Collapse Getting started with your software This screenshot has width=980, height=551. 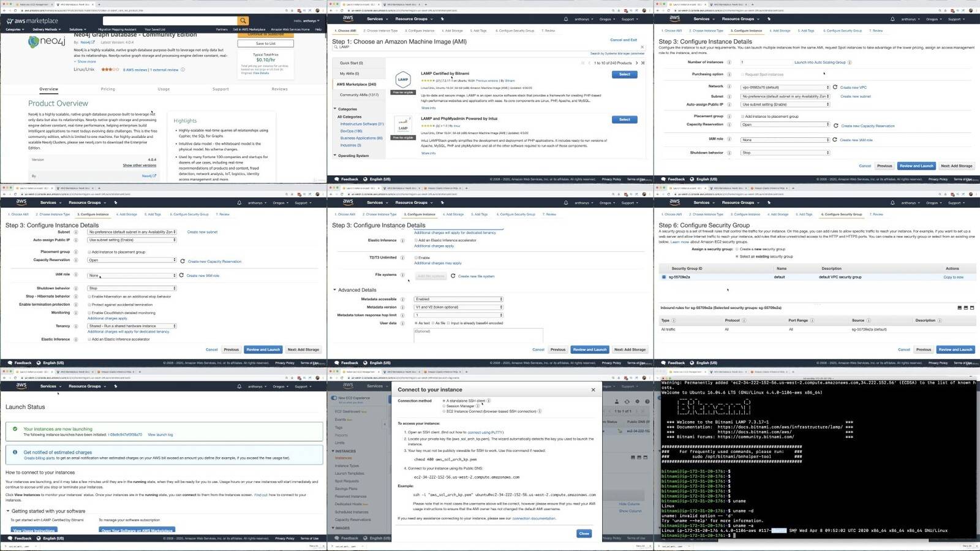coord(8,511)
